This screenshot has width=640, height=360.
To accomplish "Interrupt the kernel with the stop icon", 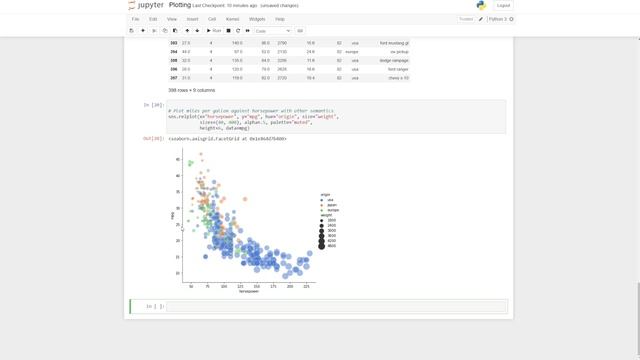I will tap(229, 31).
